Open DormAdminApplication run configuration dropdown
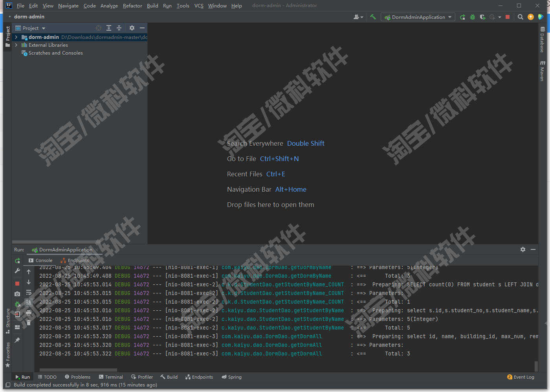This screenshot has height=392, width=550. 418,17
